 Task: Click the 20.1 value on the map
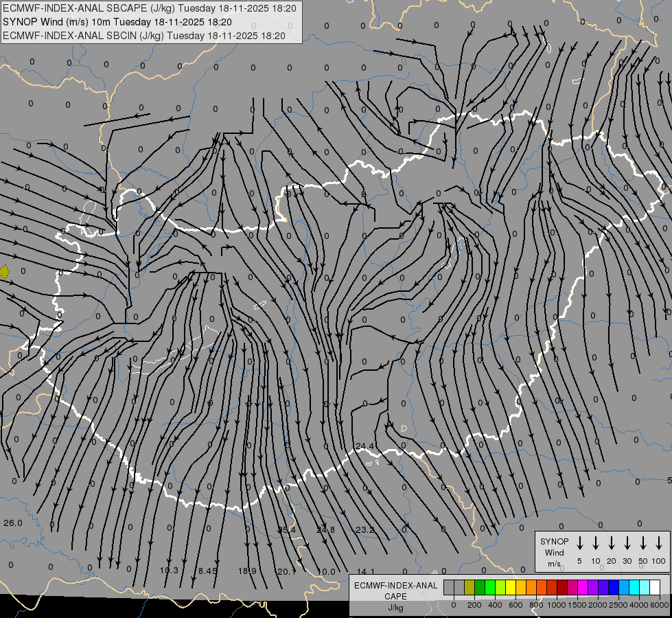click(287, 571)
